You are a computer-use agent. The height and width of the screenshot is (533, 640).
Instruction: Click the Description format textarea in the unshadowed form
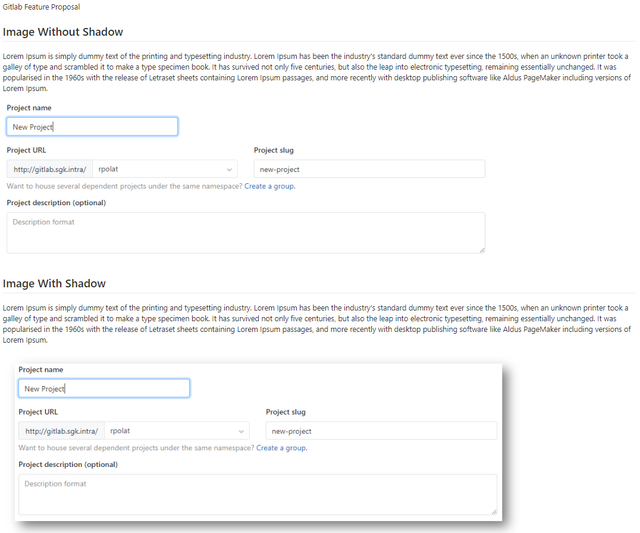(x=245, y=232)
